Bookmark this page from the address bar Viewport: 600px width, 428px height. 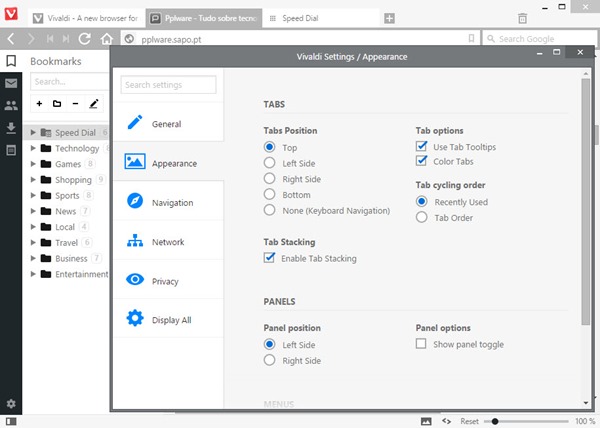coord(471,38)
